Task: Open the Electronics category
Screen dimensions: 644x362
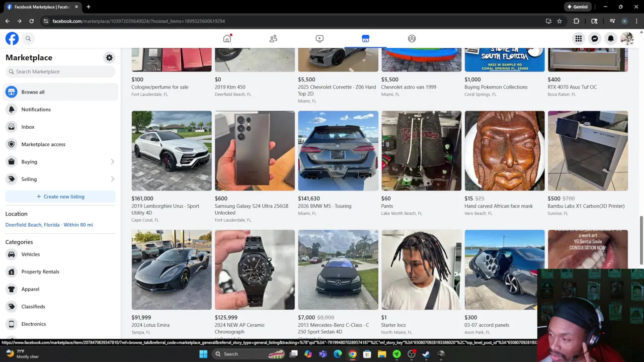Action: (60, 324)
